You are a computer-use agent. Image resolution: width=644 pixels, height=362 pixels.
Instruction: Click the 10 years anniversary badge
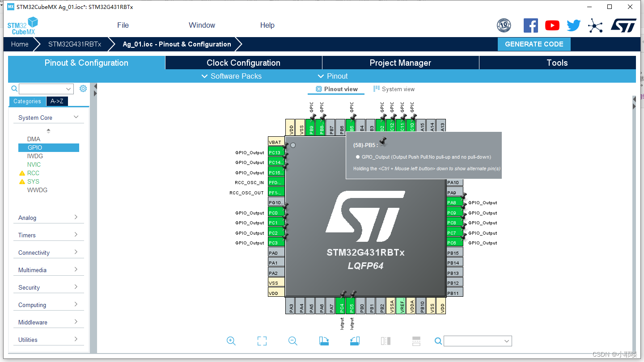(504, 25)
